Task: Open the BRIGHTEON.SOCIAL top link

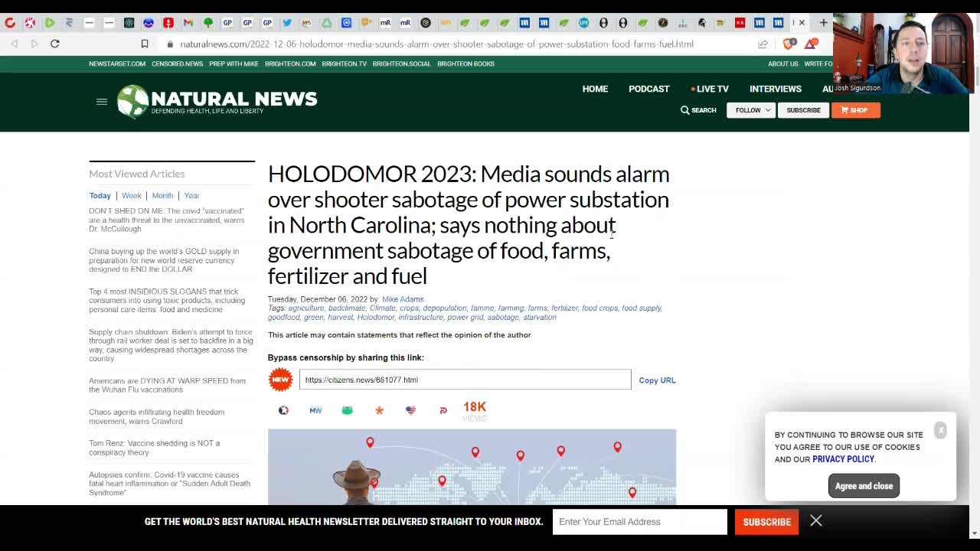Action: (401, 64)
